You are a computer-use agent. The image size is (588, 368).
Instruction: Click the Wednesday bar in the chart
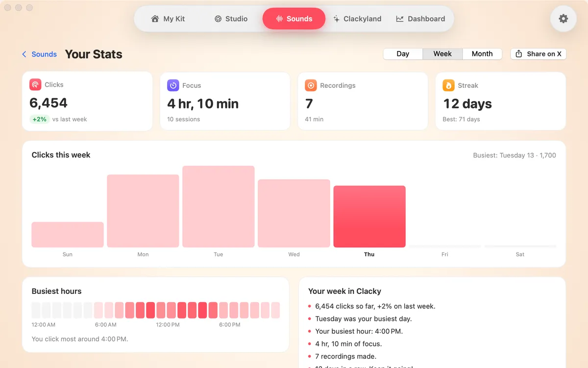click(x=294, y=213)
